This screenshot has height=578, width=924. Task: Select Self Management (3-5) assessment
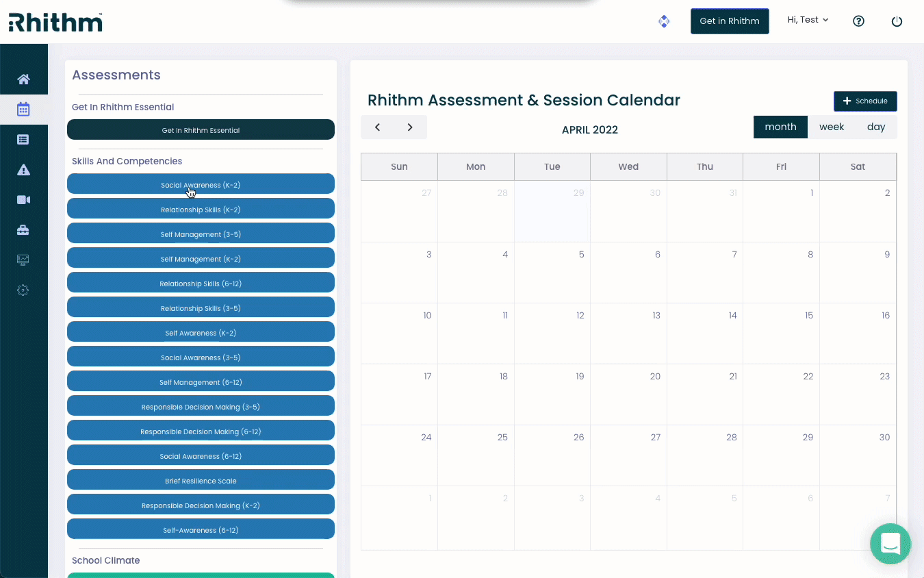[x=201, y=234]
